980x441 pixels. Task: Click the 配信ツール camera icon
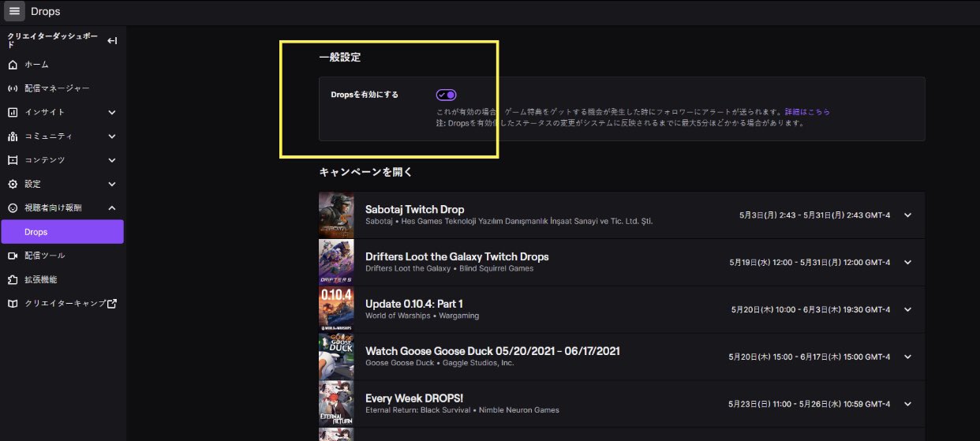13,256
